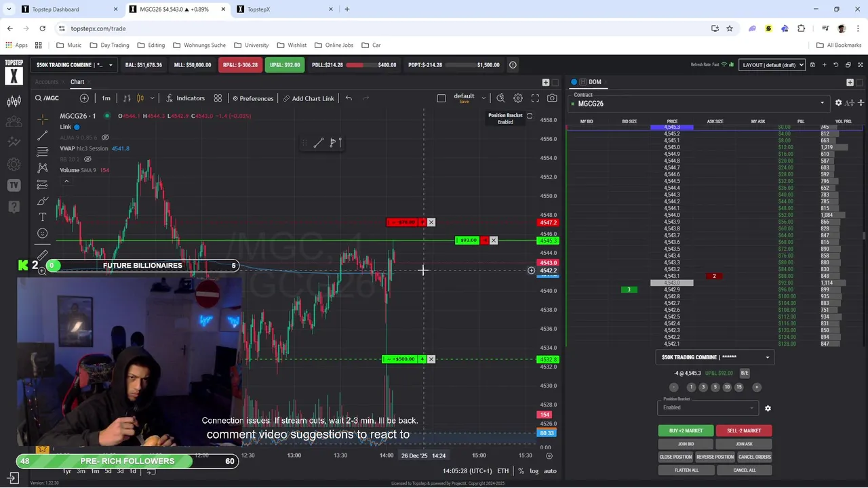Open the LAYOUT default (draft) dropdown

coord(772,65)
